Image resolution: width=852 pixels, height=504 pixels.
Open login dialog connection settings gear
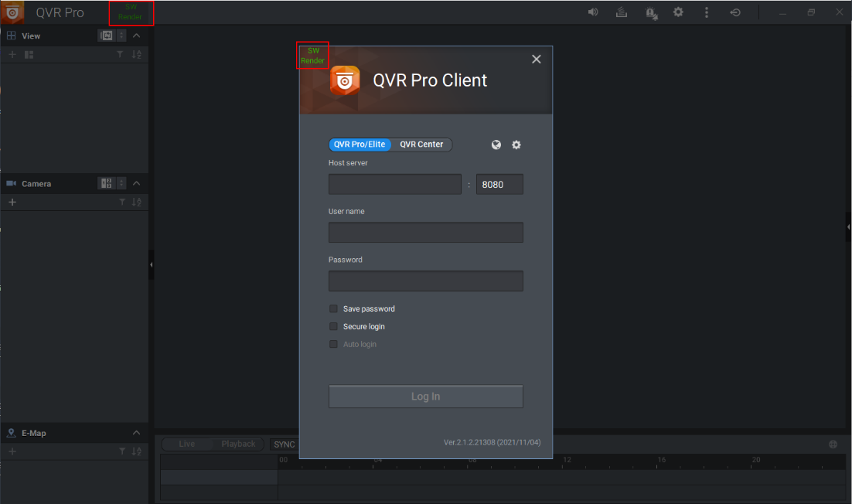point(516,145)
